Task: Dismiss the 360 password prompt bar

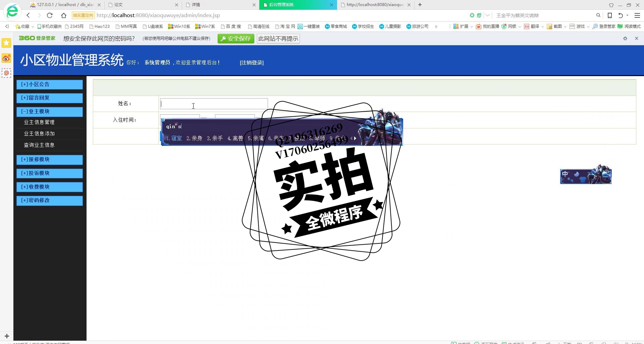Action: (x=637, y=39)
